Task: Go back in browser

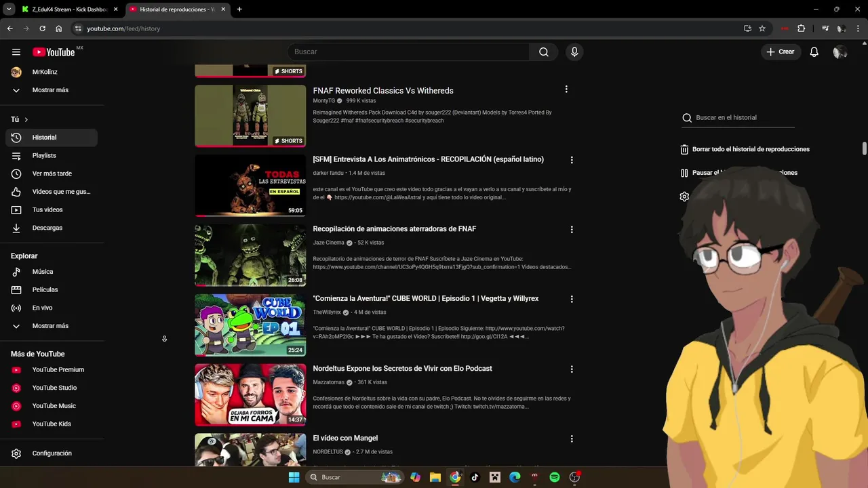Action: click(x=9, y=28)
